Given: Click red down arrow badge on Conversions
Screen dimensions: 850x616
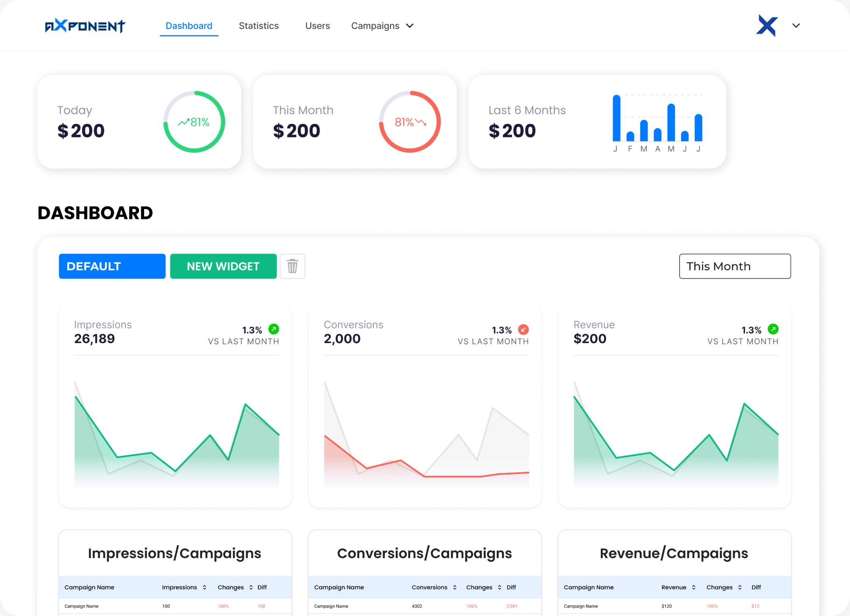Looking at the screenshot, I should tap(523, 329).
